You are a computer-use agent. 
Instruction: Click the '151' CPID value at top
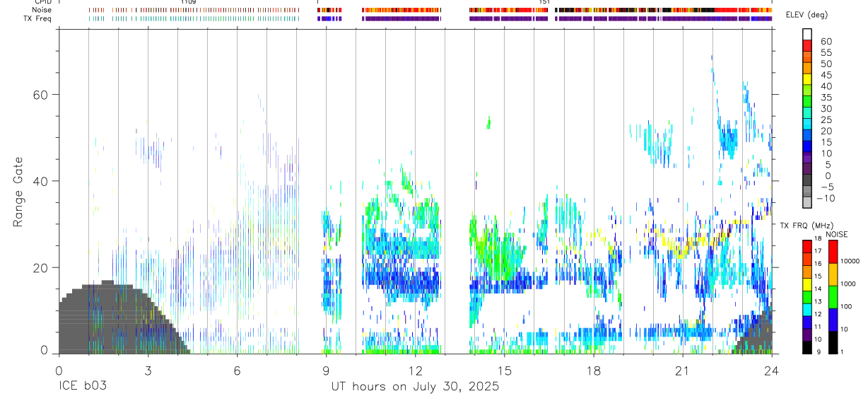click(544, 2)
